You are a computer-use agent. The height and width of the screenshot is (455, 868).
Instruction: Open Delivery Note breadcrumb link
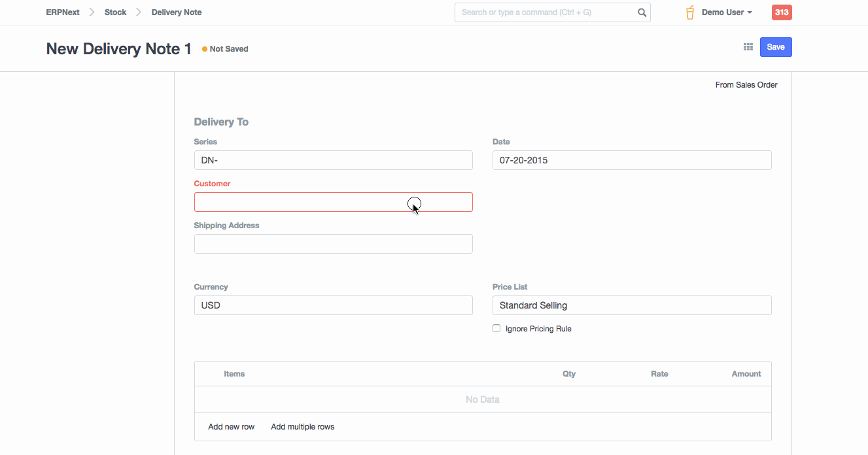tap(177, 12)
